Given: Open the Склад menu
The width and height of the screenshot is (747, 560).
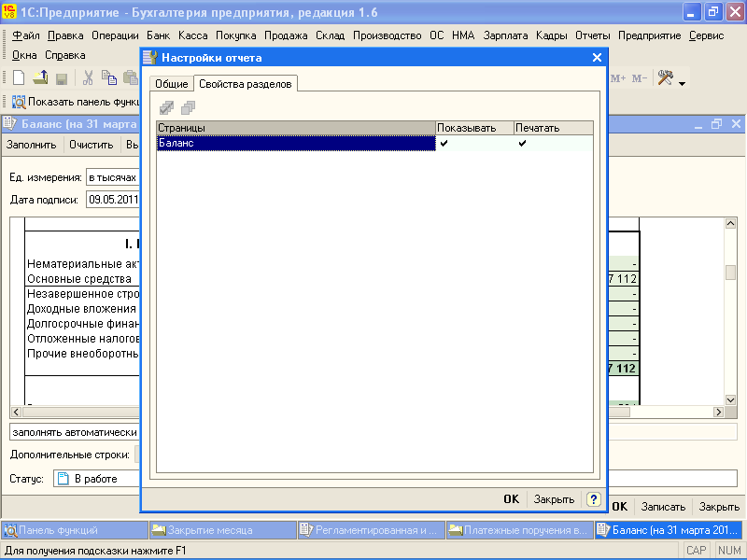Looking at the screenshot, I should click(x=331, y=35).
